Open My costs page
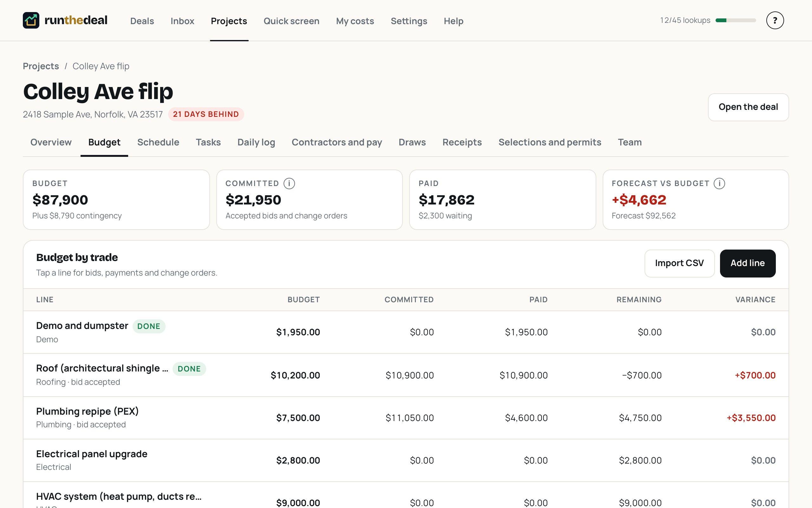The height and width of the screenshot is (508, 812). (x=355, y=21)
